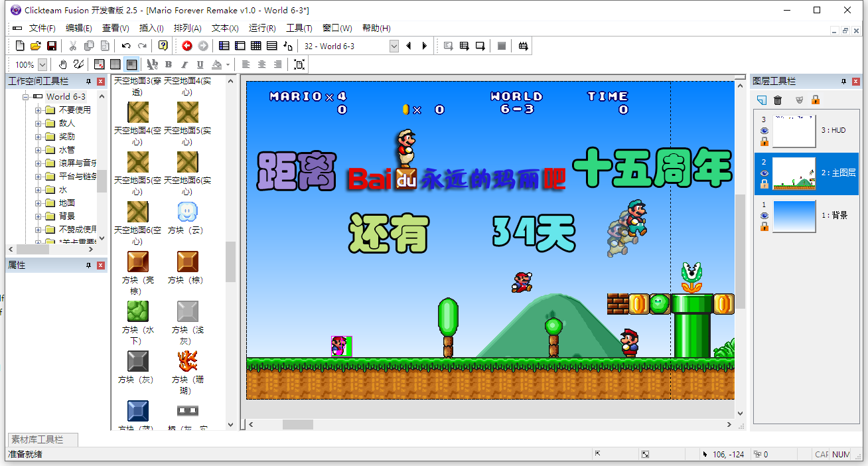
Task: Open the 插入(I) menu
Action: pyautogui.click(x=151, y=28)
